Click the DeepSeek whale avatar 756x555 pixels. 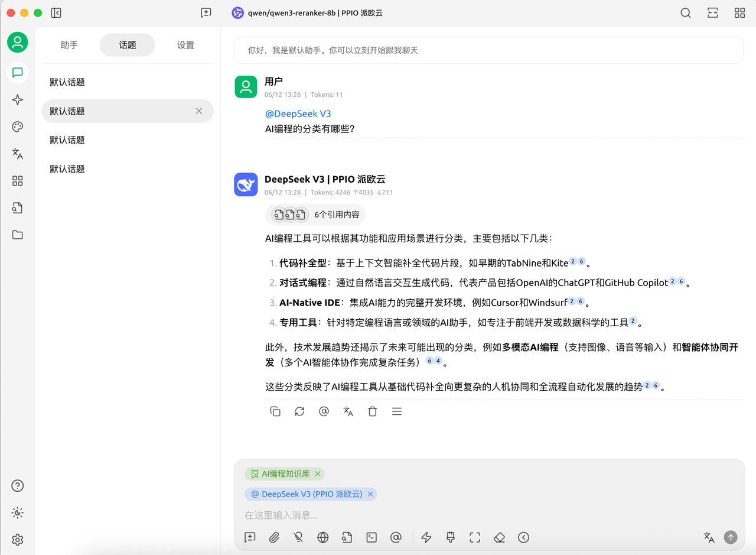click(246, 184)
